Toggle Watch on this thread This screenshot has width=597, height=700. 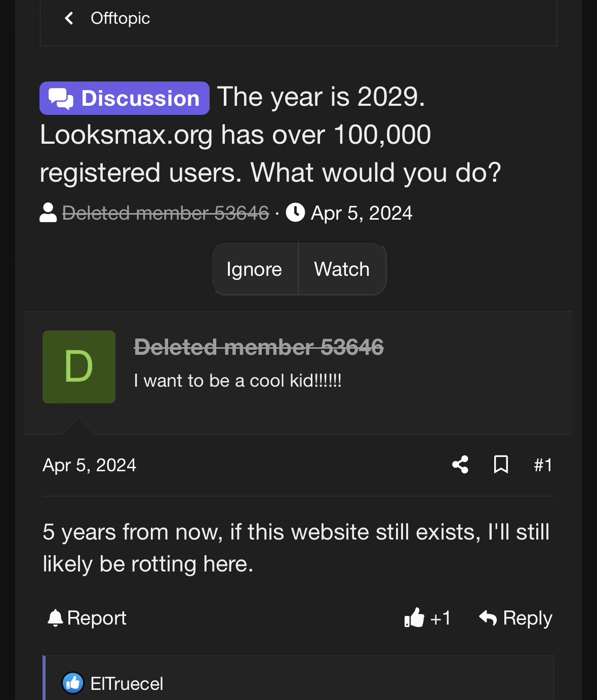pos(342,269)
